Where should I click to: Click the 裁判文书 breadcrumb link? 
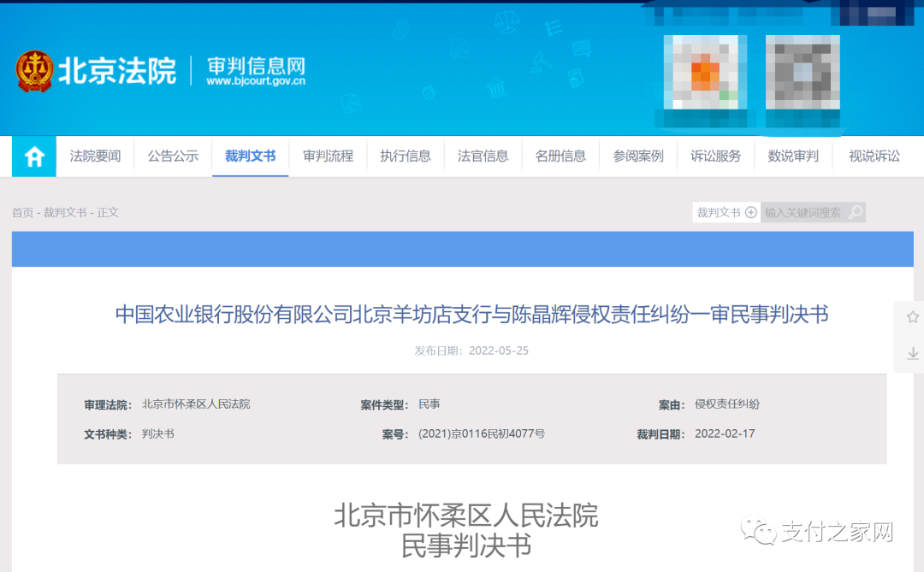coord(65,213)
